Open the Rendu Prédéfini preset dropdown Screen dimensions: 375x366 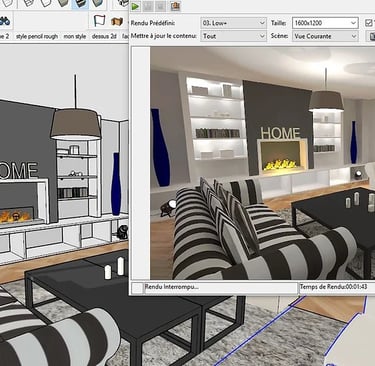pyautogui.click(x=233, y=23)
